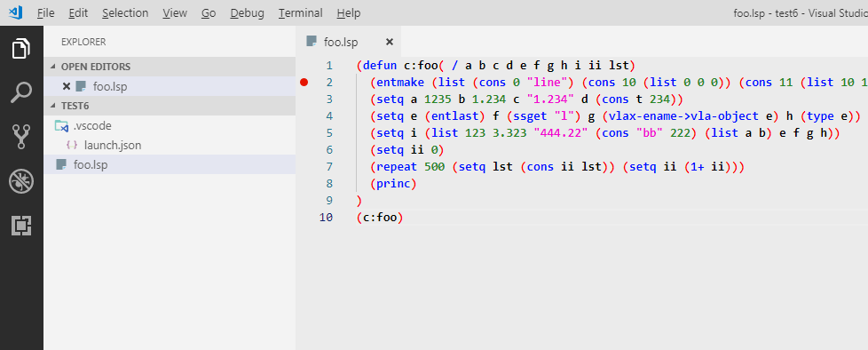Viewport: 868px width, 350px height.
Task: Open the Terminal menu
Action: coord(301,12)
